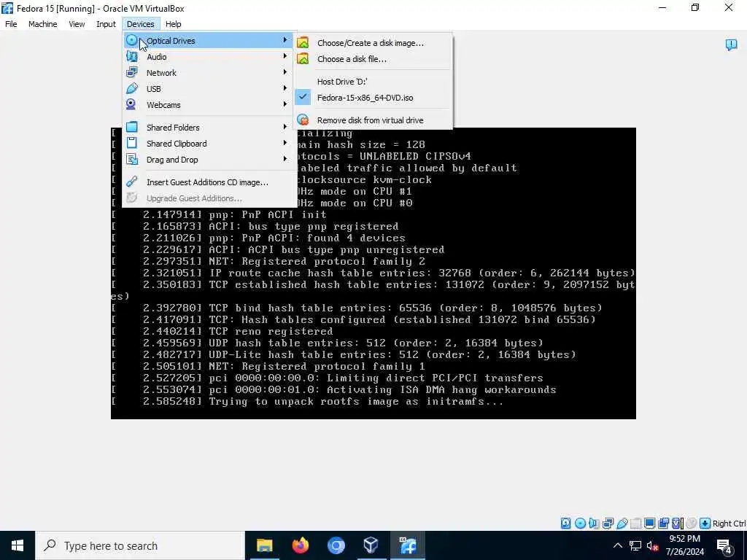Open the Input menu
This screenshot has height=560, width=747.
(106, 24)
